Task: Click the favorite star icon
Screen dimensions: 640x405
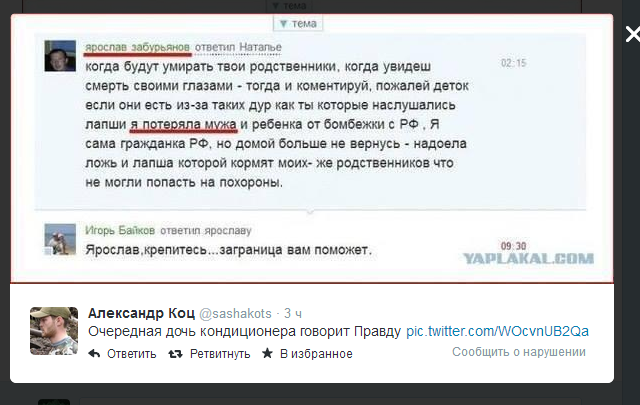Action: tap(267, 353)
